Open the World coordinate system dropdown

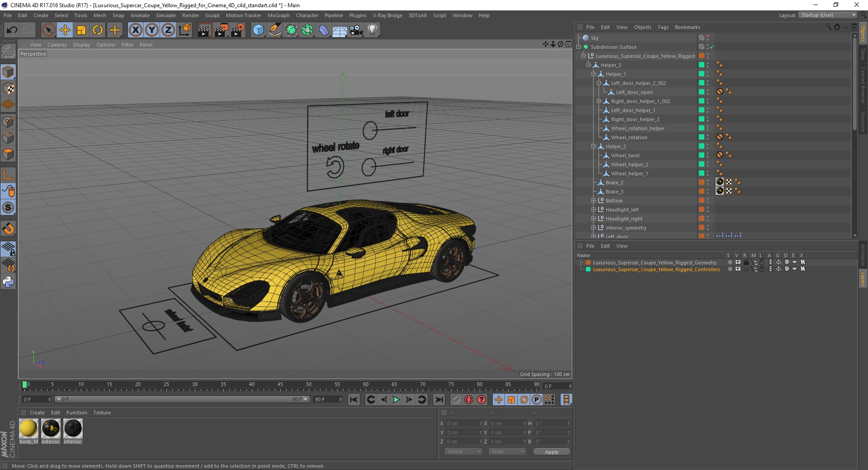[463, 451]
